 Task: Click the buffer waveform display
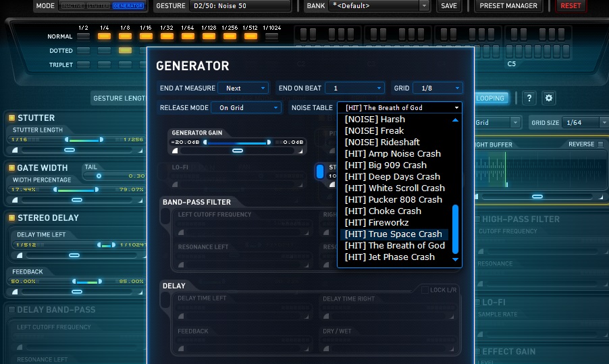click(x=540, y=170)
